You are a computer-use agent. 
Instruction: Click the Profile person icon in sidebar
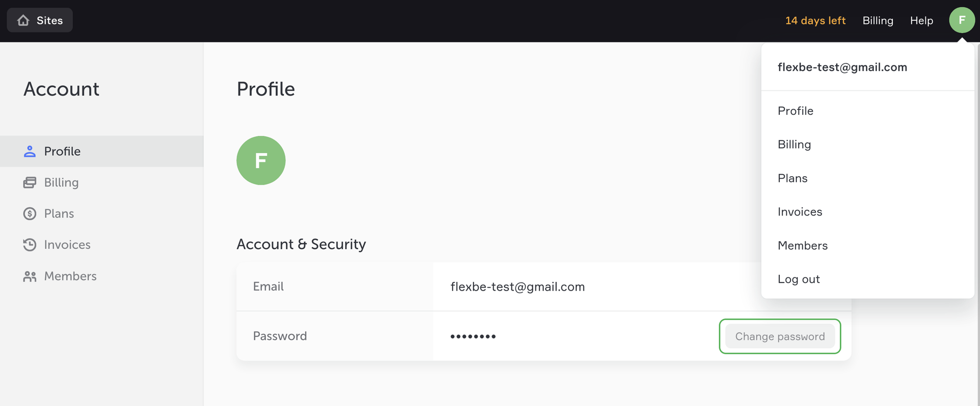click(30, 151)
